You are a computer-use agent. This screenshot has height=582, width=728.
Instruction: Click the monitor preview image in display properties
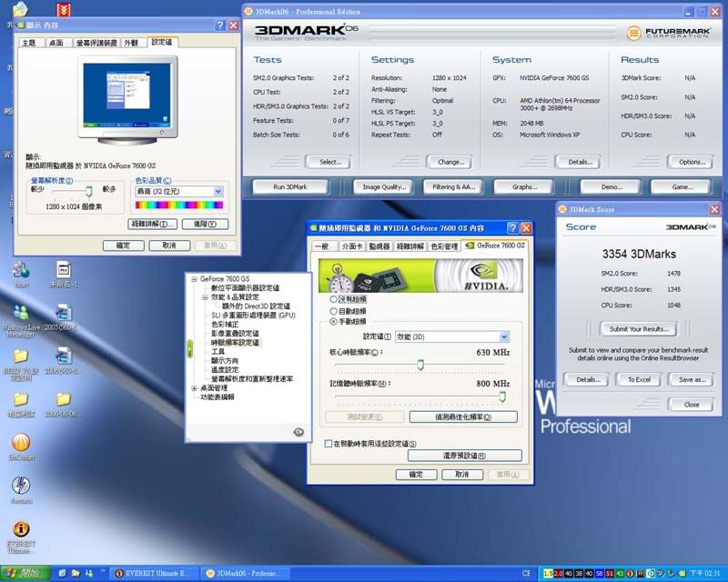pos(127,99)
